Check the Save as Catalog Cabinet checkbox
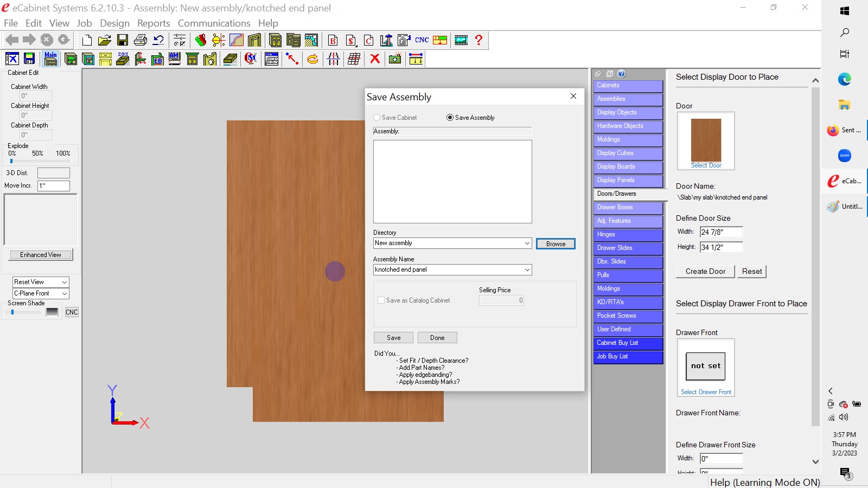Screen dimensions: 868x488 pyautogui.click(x=381, y=300)
